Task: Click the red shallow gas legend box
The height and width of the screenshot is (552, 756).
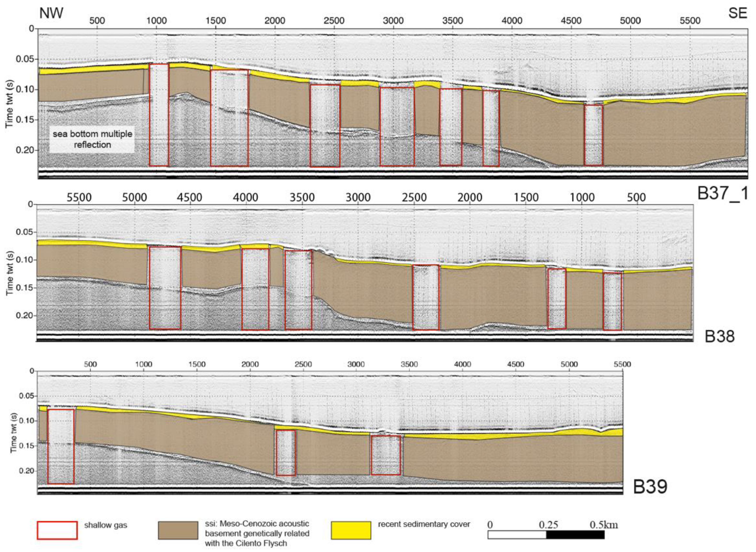Action: (x=57, y=530)
